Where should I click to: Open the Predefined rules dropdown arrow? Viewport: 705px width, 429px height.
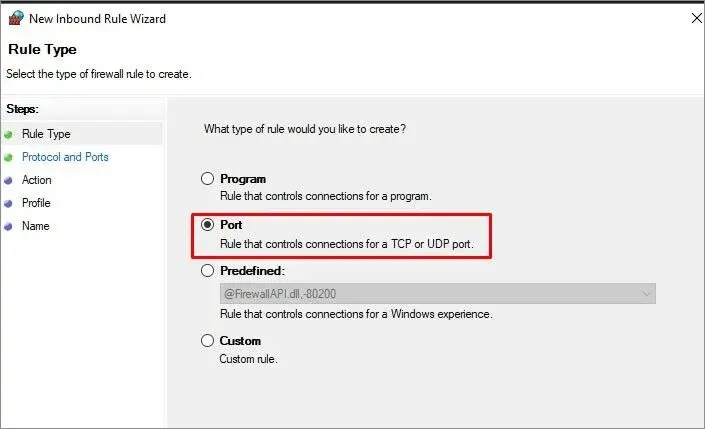[x=646, y=294]
